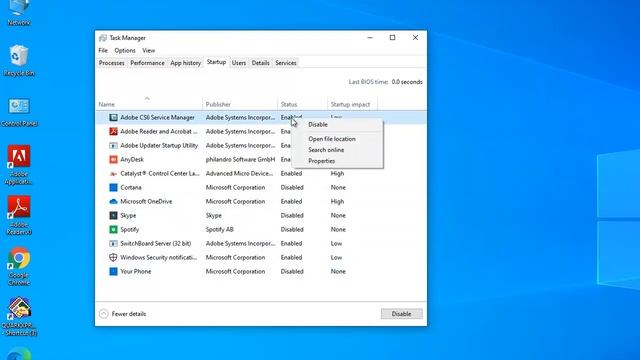This screenshot has height=360, width=640.
Task: Click the Microsoft OneDrive cloud icon
Action: (113, 202)
